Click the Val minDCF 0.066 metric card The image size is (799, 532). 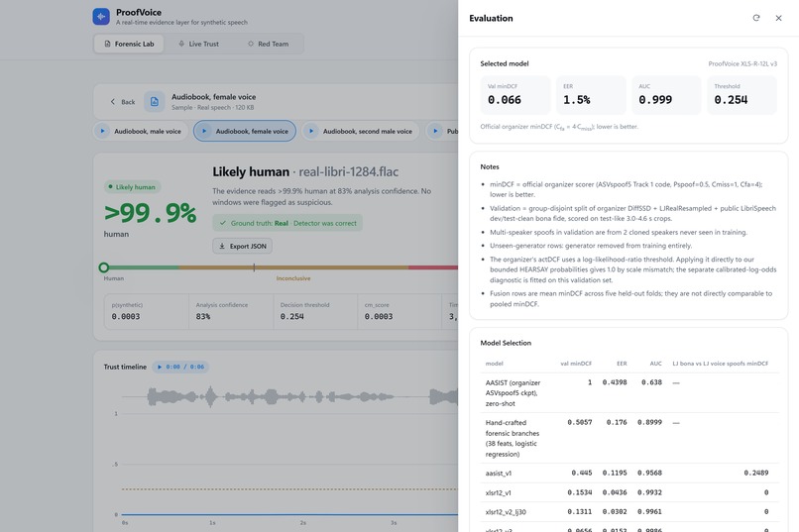coord(515,95)
